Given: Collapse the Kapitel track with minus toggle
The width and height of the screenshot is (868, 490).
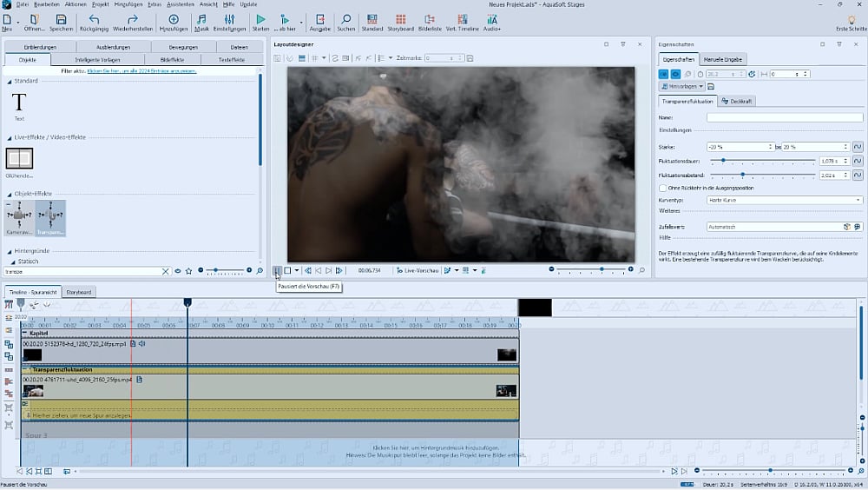Looking at the screenshot, I should click(24, 333).
